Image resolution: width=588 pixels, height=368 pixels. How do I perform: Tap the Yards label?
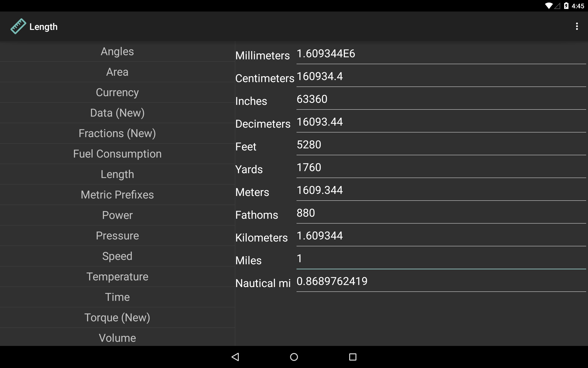(x=249, y=169)
